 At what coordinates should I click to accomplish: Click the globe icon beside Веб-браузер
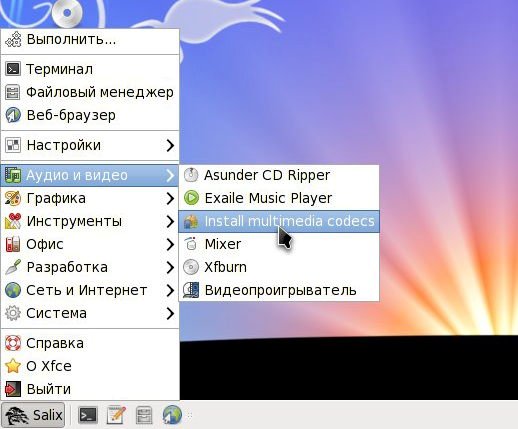tap(13, 115)
